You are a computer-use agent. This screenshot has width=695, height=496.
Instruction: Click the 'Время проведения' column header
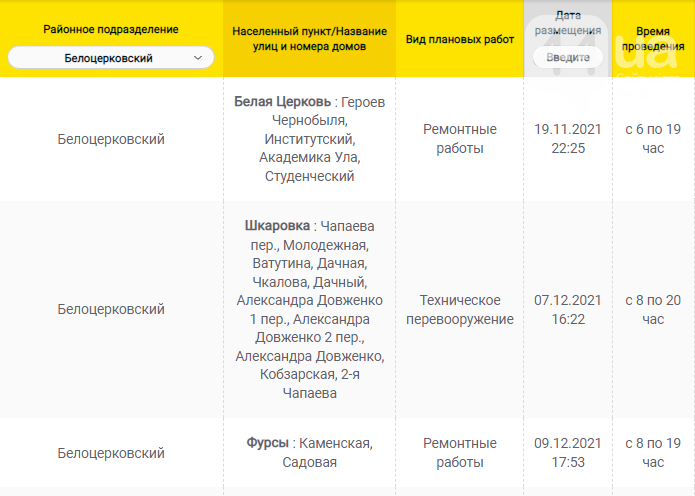[x=653, y=39]
